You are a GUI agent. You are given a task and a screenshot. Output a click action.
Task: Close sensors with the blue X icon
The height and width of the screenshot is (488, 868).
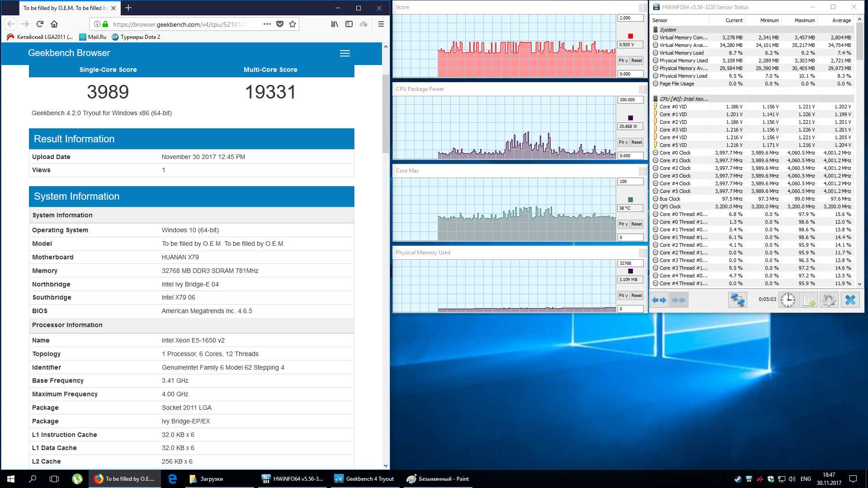pyautogui.click(x=850, y=300)
